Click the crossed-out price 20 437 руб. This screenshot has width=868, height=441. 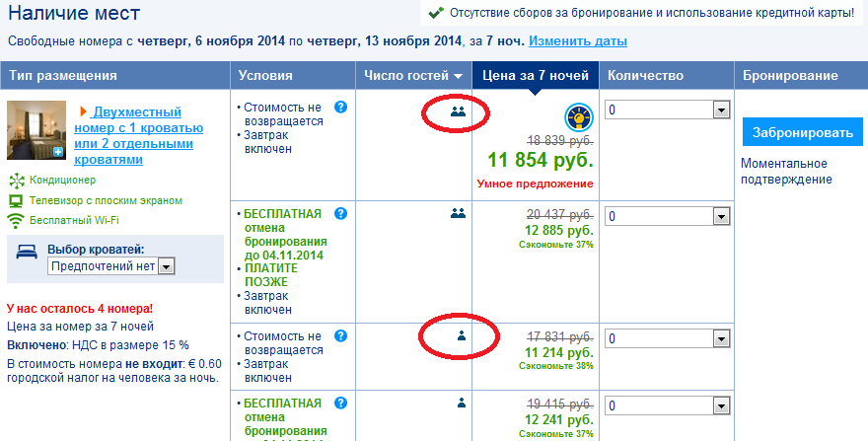559,214
